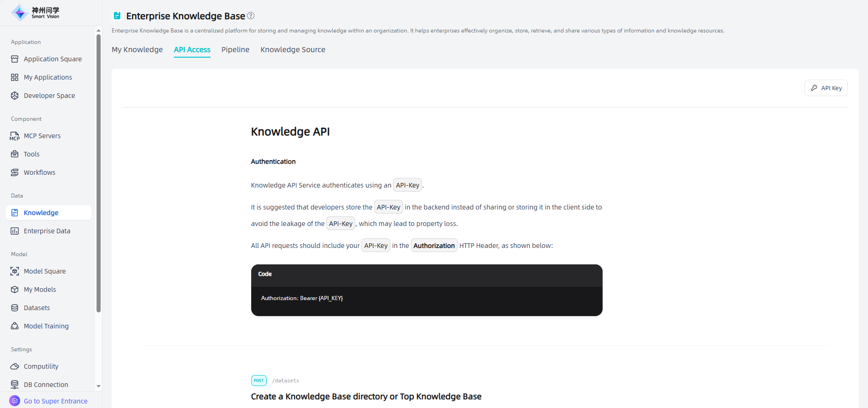Click the Developer Space icon
Image resolution: width=868 pixels, height=408 pixels.
click(15, 96)
